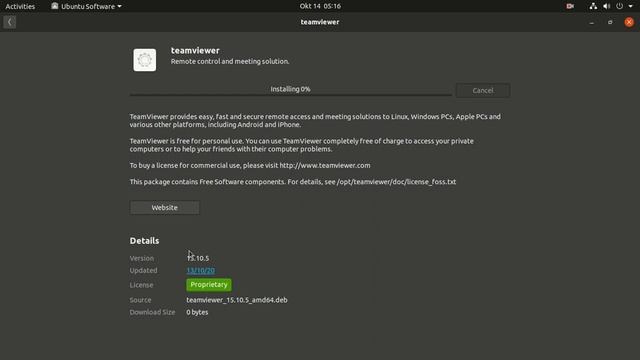Click the window title 'teamviewer' in header
The image size is (640, 360).
320,22
